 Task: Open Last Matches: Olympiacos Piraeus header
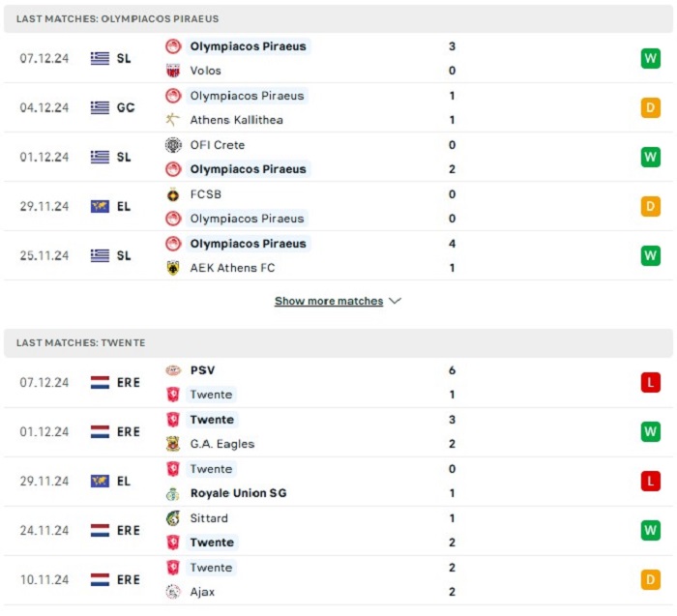pos(338,19)
